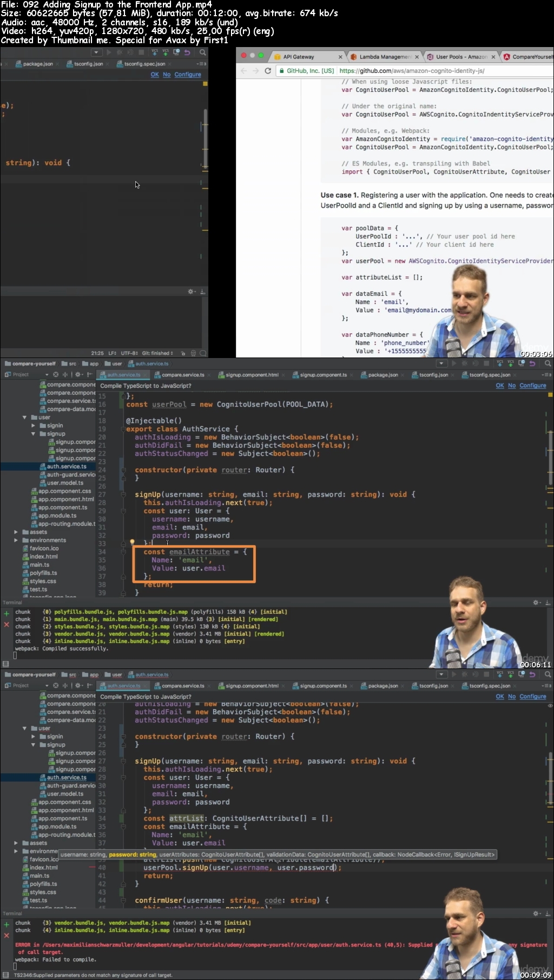Click the green secure lock icon in address bar
The image size is (554, 980).
tap(281, 71)
